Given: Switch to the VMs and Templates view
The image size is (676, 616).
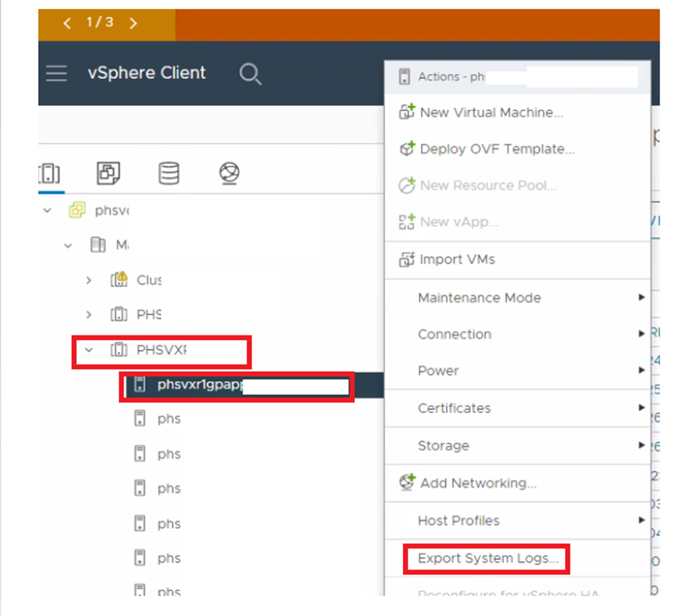Looking at the screenshot, I should click(109, 174).
